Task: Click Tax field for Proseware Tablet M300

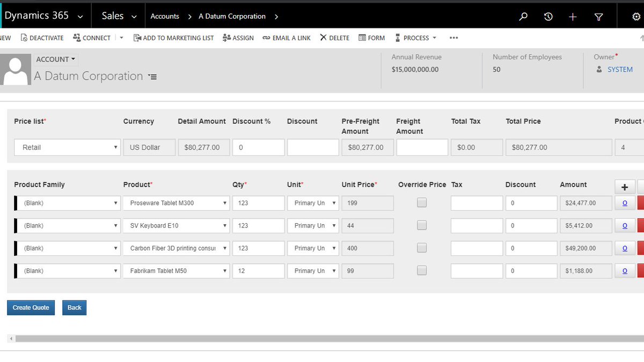Action: [477, 203]
